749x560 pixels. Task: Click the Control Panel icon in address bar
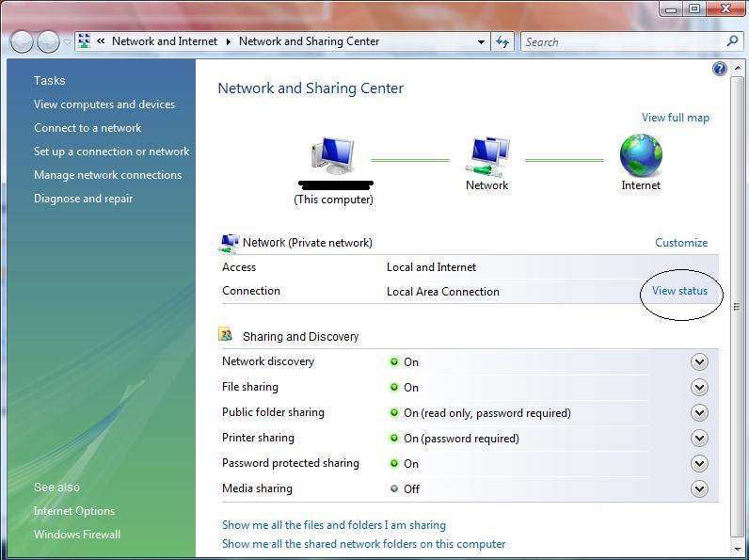[x=85, y=41]
